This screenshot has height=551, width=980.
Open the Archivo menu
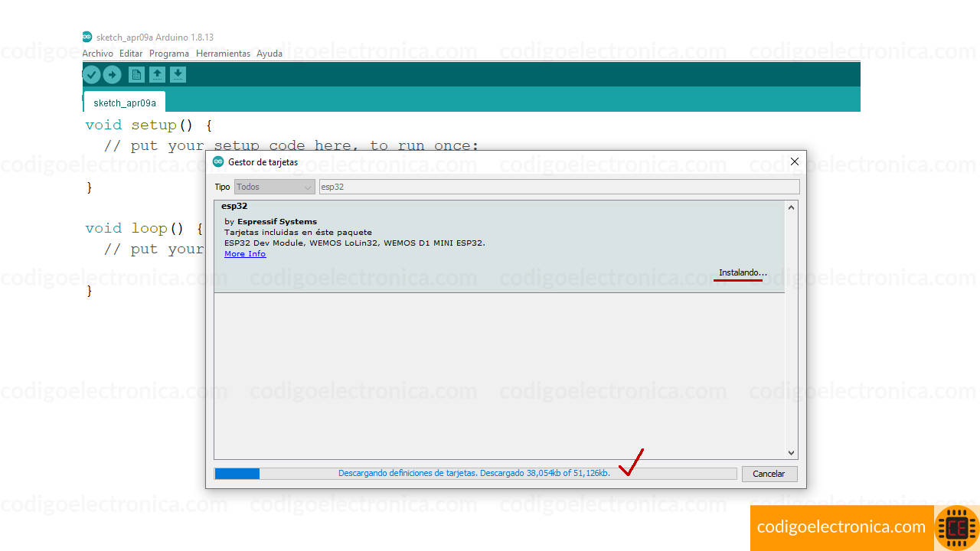[97, 54]
